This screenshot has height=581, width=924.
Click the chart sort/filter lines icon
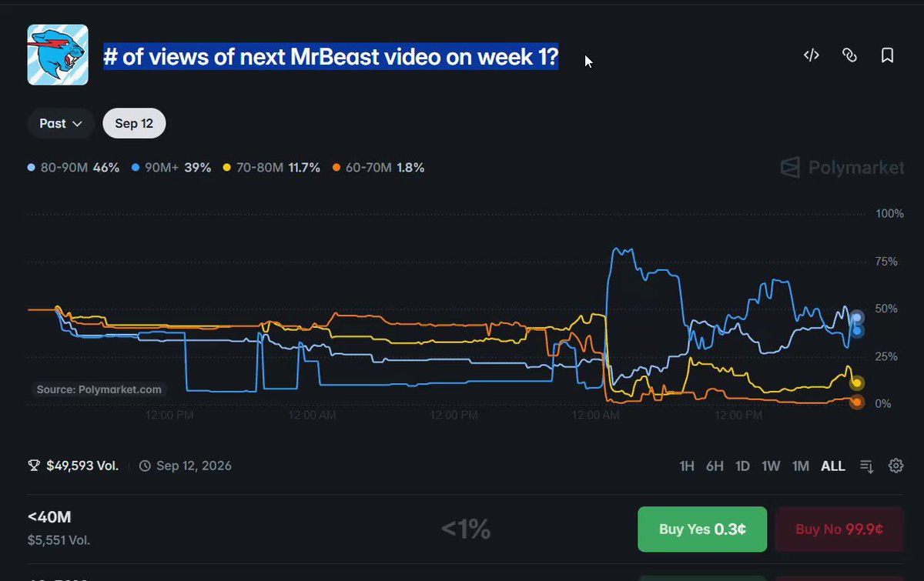[x=866, y=466]
